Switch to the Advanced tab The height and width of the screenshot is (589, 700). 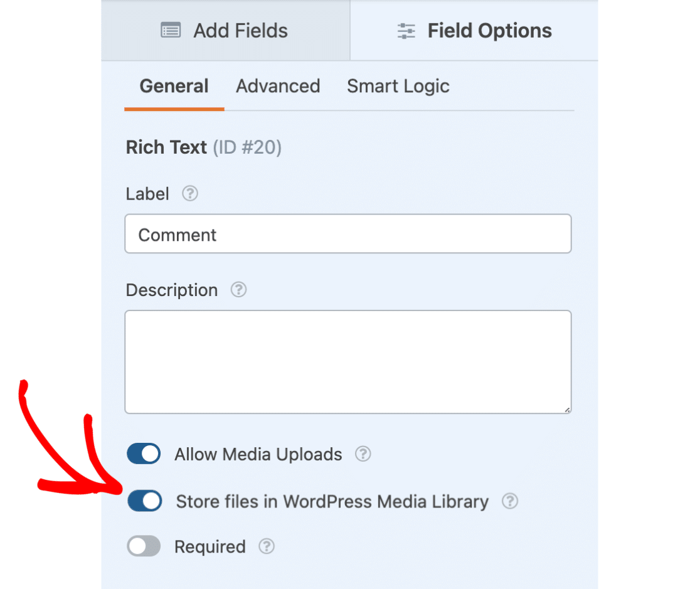pyautogui.click(x=278, y=86)
